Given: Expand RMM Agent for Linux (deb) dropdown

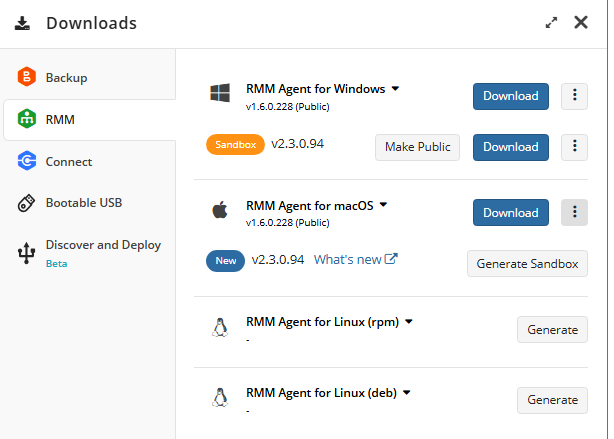Looking at the screenshot, I should click(407, 392).
